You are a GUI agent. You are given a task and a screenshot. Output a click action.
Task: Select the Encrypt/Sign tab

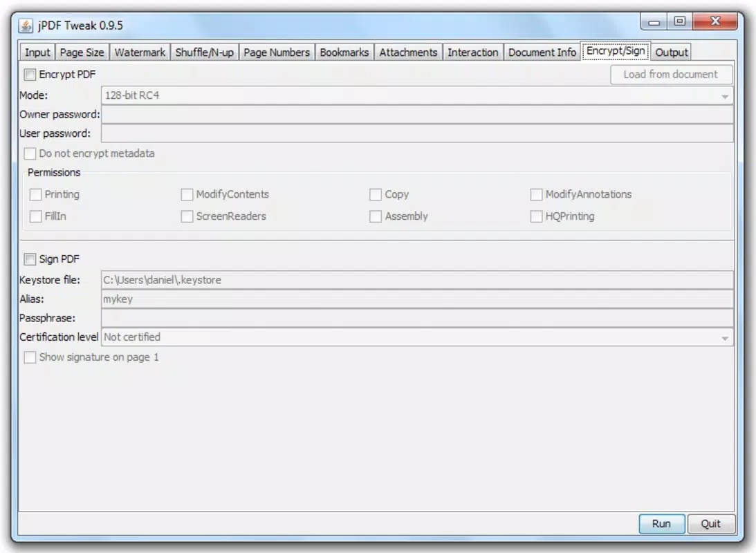coord(616,51)
